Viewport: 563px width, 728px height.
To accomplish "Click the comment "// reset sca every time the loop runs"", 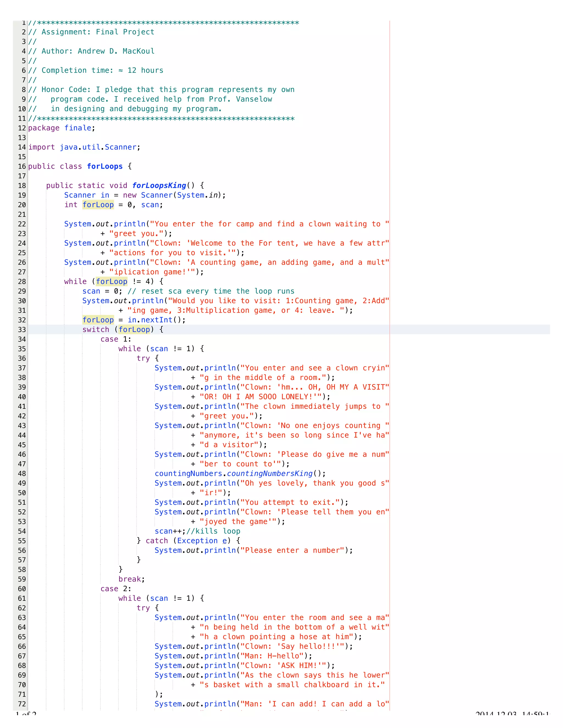I will tap(211, 291).
